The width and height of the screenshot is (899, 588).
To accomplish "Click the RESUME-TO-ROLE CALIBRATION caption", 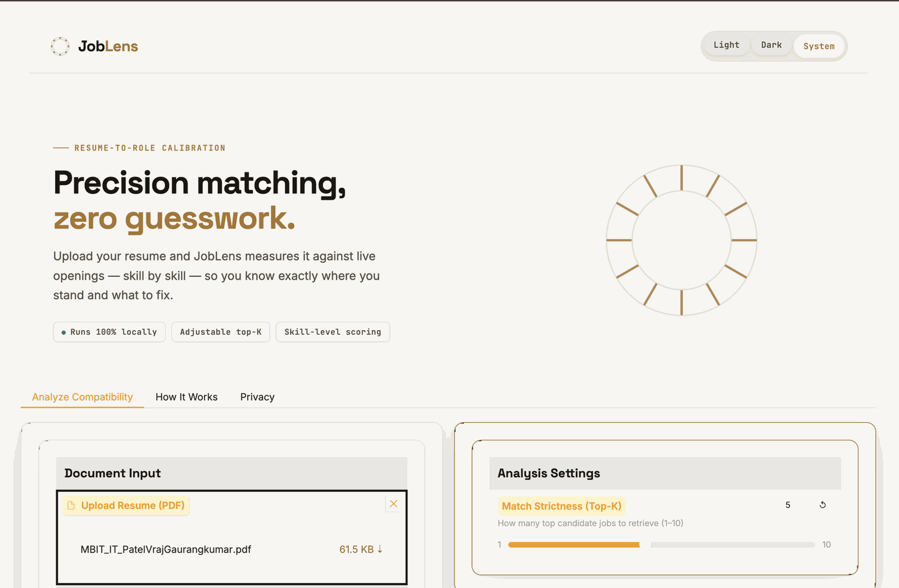I will [150, 148].
